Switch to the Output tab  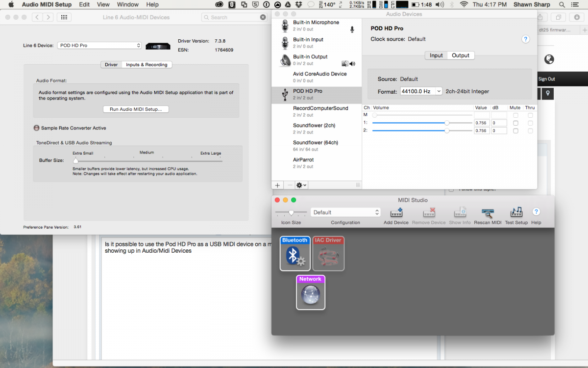coord(460,55)
